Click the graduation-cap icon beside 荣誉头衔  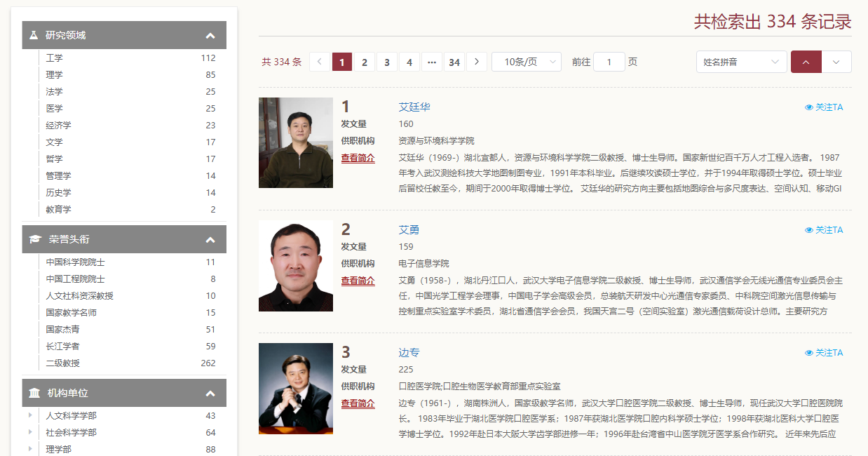[x=34, y=239]
